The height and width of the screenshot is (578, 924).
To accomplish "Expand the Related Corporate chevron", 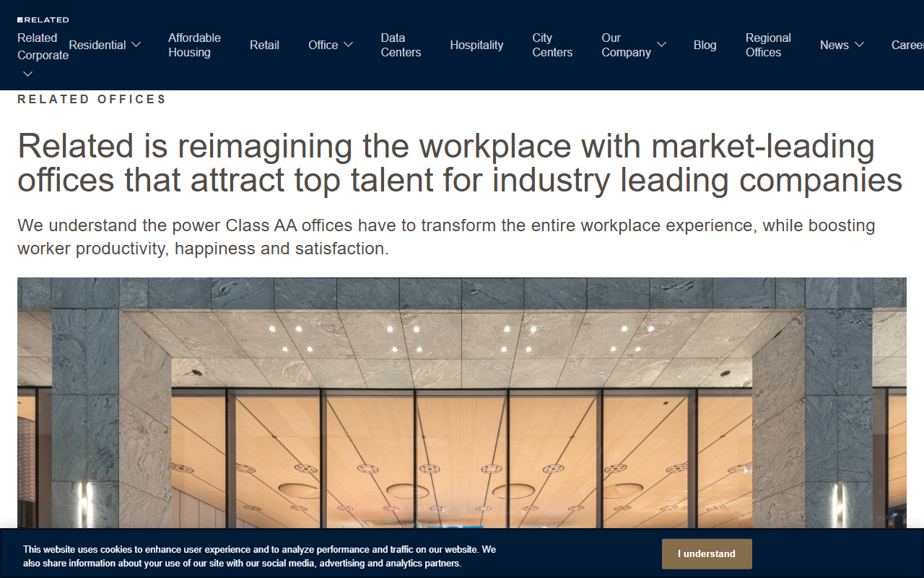I will (x=27, y=74).
